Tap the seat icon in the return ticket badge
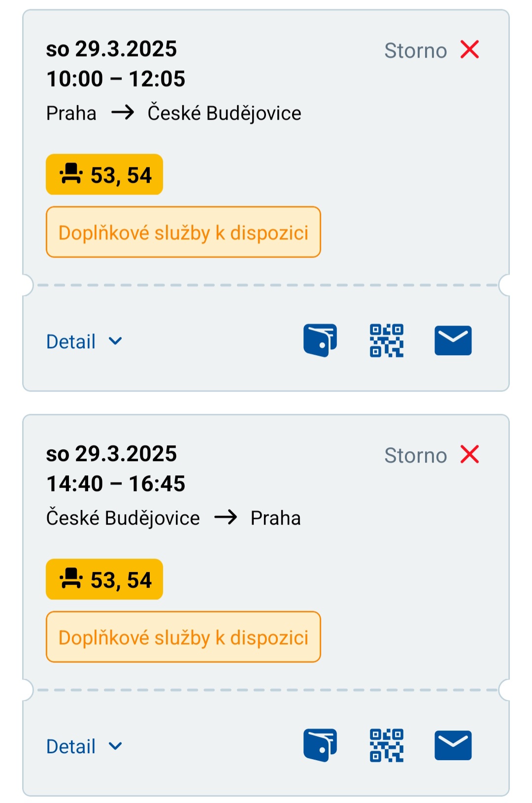 (x=71, y=578)
